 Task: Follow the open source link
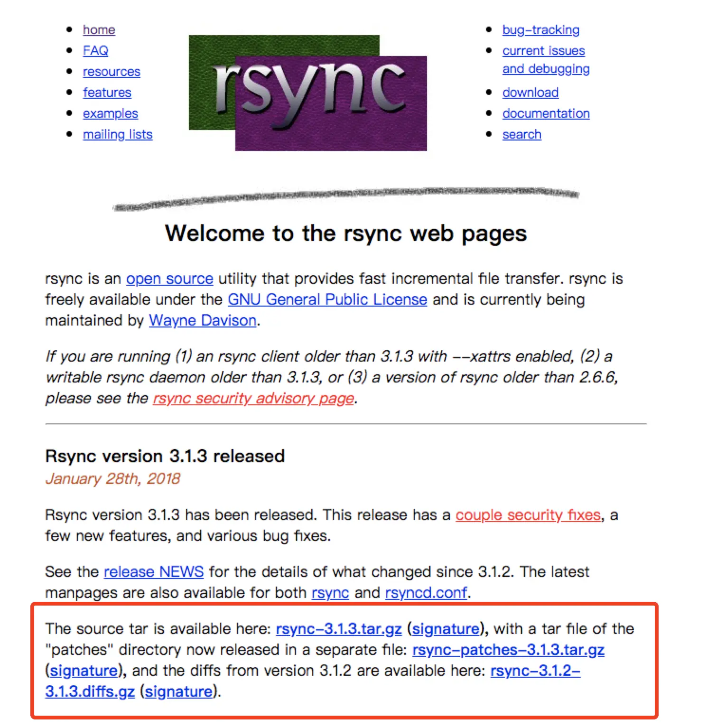point(169,279)
